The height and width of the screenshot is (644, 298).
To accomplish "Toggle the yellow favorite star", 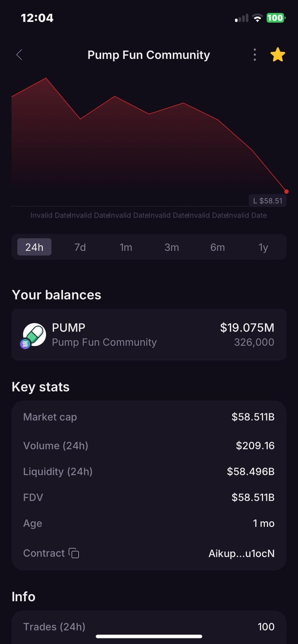I will (x=278, y=55).
